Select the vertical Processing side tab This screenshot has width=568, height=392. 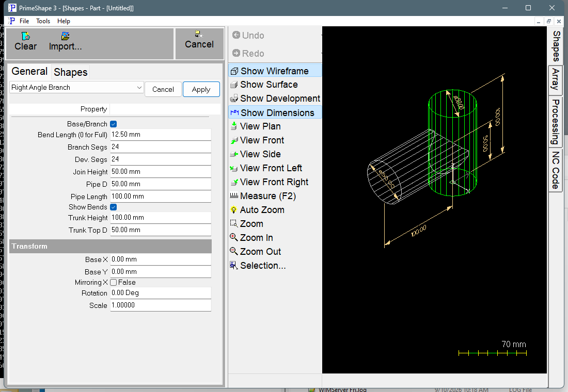[x=556, y=122]
